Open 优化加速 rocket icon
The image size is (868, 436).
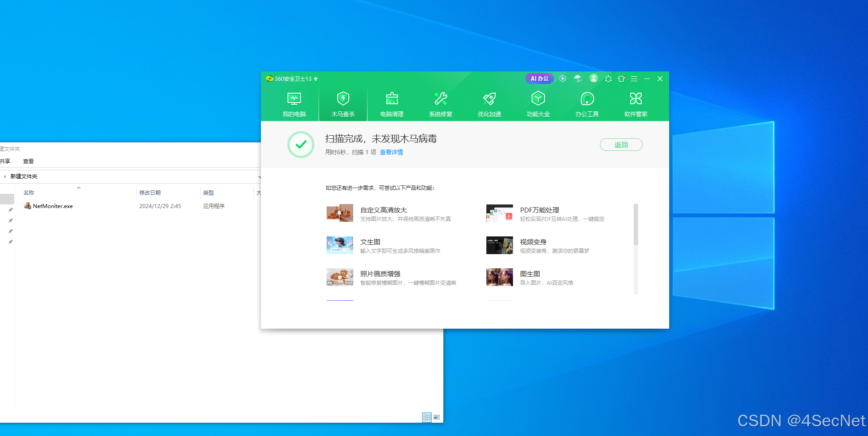click(x=489, y=98)
